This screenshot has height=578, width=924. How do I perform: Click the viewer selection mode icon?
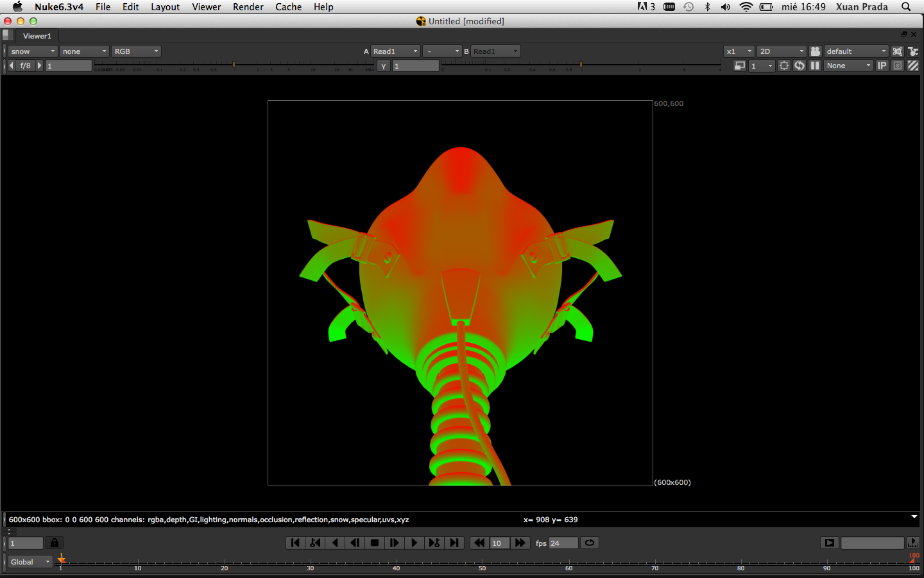913,51
